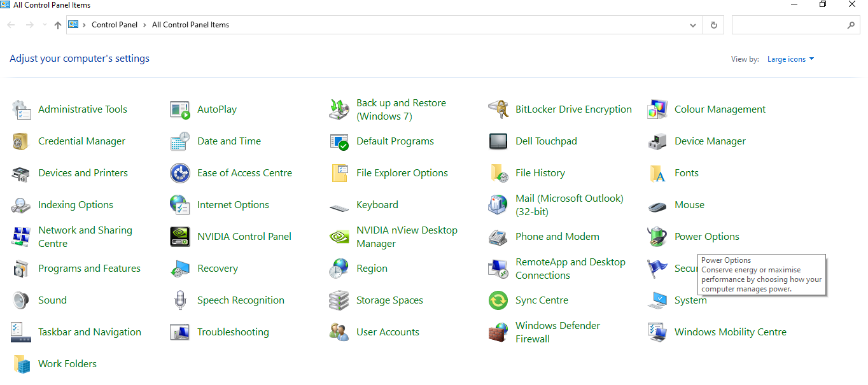This screenshot has width=868, height=385.
Task: Click the window system menu icon in titlebar
Action: (6, 4)
